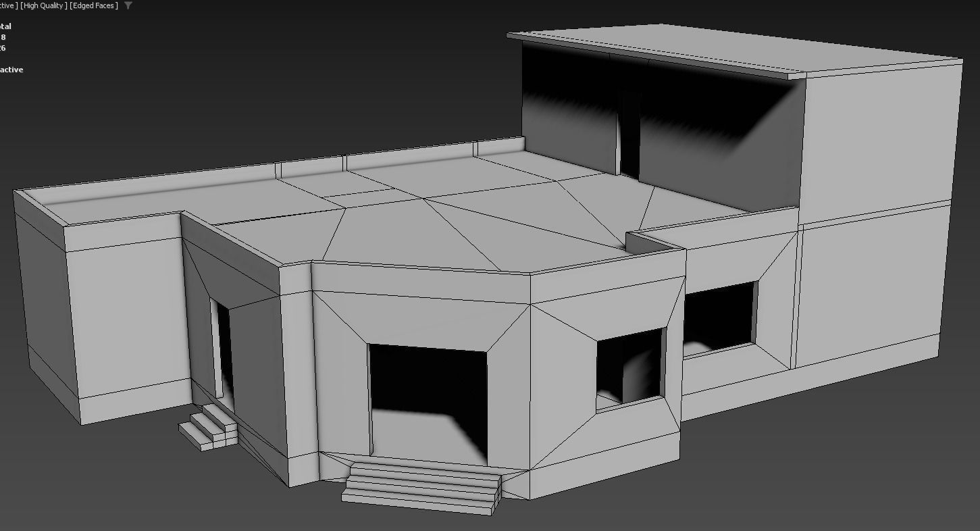980x531 pixels.
Task: Open the Edged Faces shading menu
Action: (94, 5)
